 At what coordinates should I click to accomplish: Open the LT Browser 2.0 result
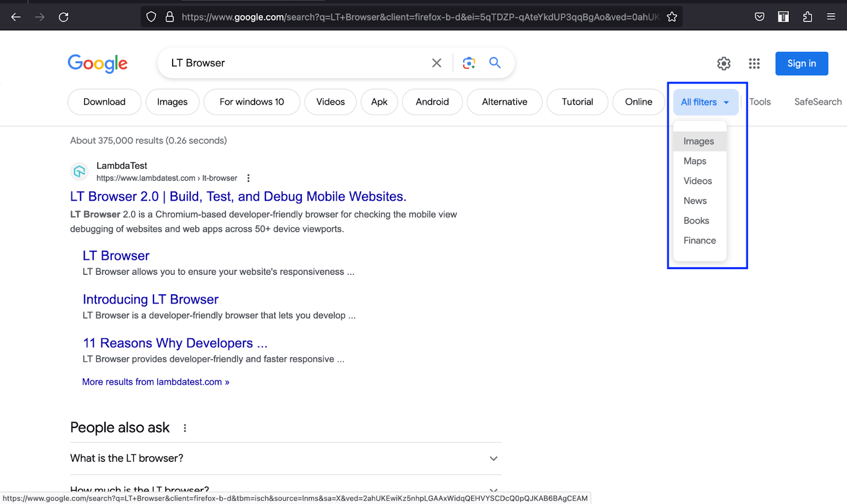click(x=237, y=196)
